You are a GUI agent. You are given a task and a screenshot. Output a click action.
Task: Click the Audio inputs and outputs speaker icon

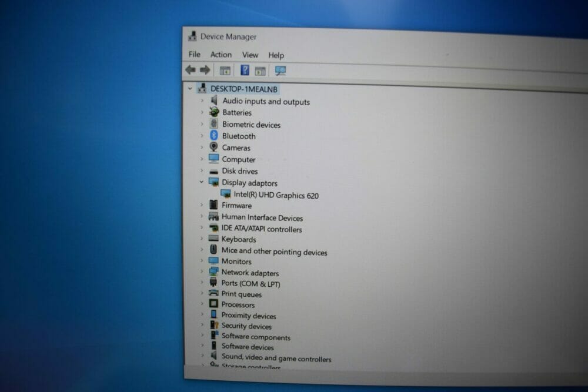[x=214, y=100]
